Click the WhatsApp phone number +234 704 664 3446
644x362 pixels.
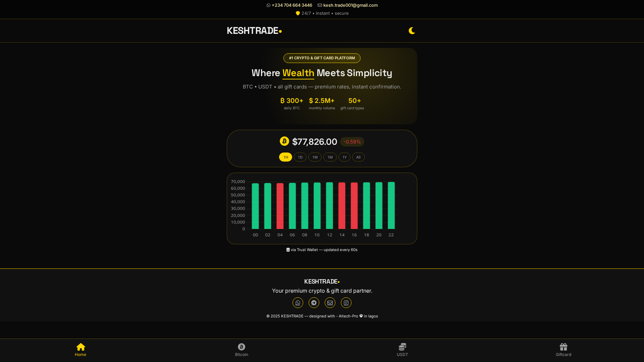[292, 5]
